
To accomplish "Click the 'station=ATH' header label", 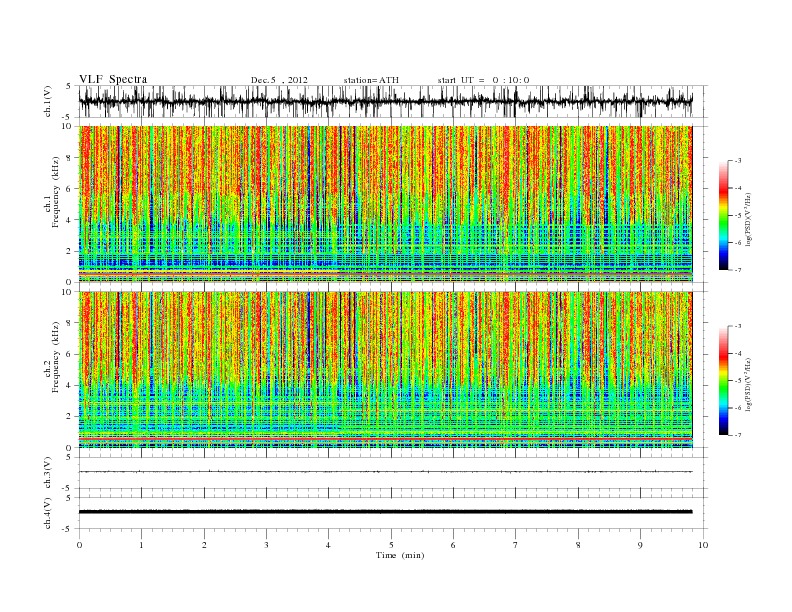I will click(x=371, y=80).
